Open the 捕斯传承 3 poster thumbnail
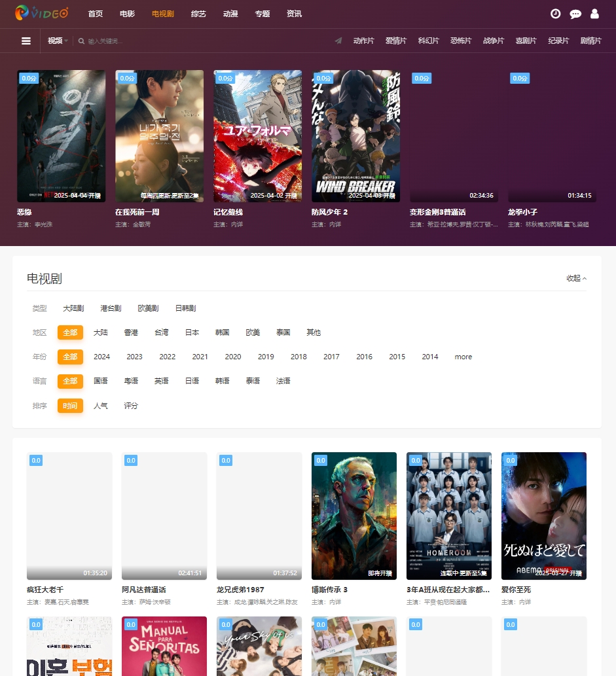Screen dimensions: 616x676 pyautogui.click(x=353, y=515)
